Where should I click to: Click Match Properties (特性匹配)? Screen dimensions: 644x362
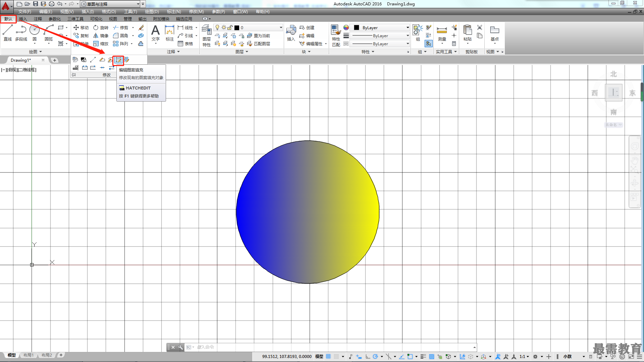point(336,36)
